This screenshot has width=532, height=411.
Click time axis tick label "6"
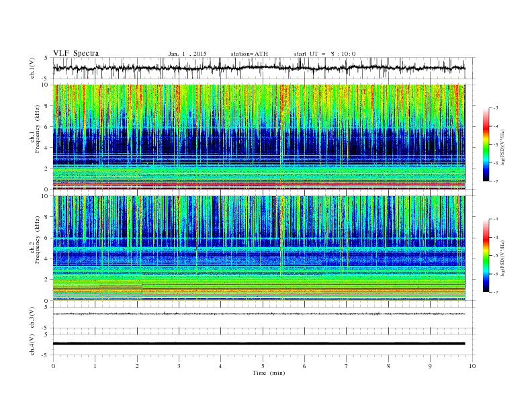(305, 366)
